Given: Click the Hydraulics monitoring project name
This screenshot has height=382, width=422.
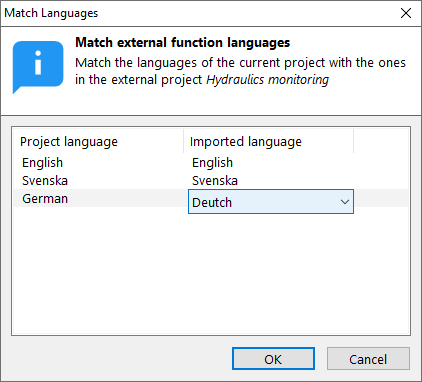Looking at the screenshot, I should pos(267,80).
